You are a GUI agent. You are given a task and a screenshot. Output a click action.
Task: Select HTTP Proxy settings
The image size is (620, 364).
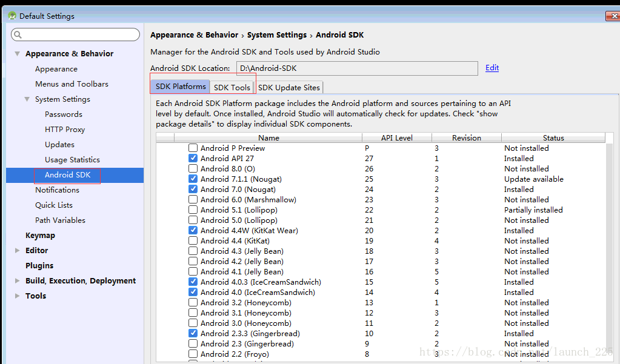coord(65,129)
